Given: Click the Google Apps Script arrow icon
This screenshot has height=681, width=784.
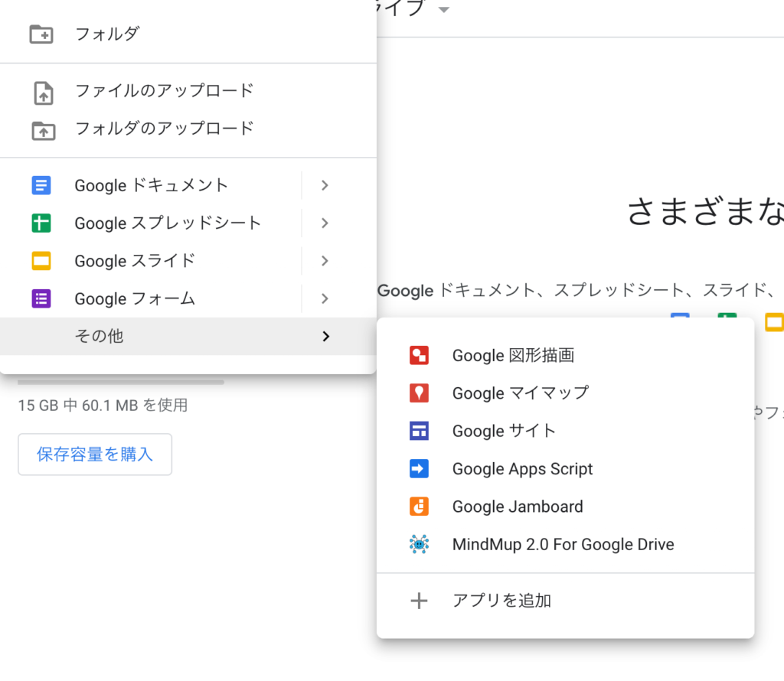Looking at the screenshot, I should (x=419, y=468).
